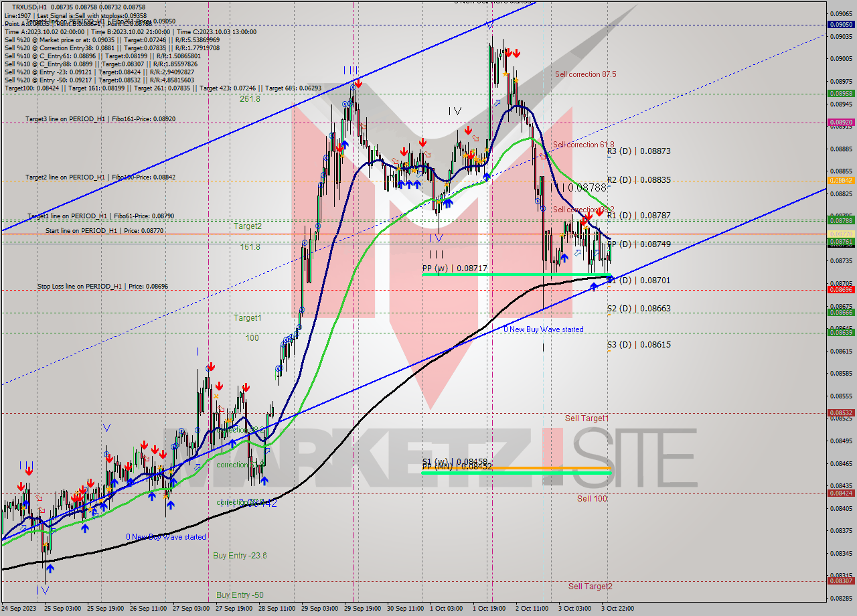Select the 'Target100: 0.08424' summary line
The height and width of the screenshot is (616, 857).
tap(163, 88)
